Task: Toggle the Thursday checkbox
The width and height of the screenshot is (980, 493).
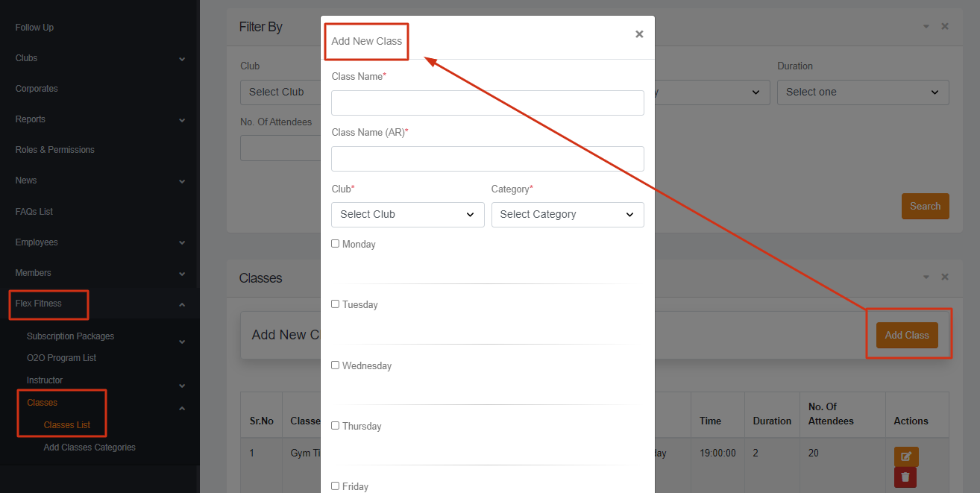Action: pos(336,426)
